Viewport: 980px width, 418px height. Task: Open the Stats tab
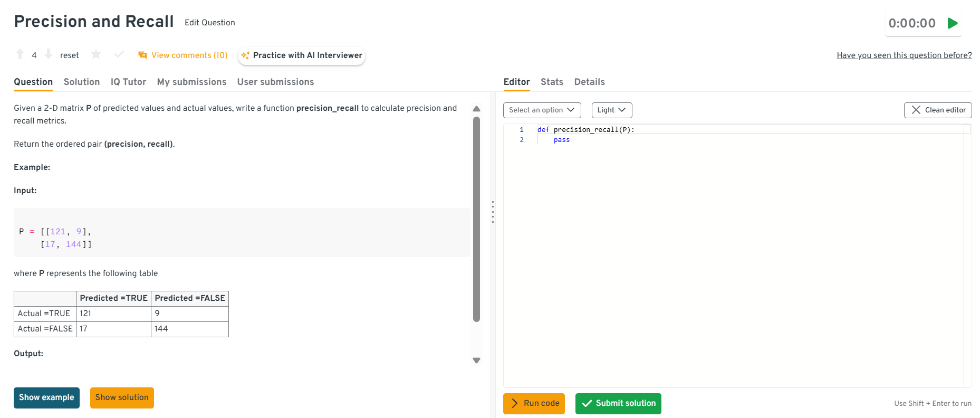pyautogui.click(x=552, y=82)
